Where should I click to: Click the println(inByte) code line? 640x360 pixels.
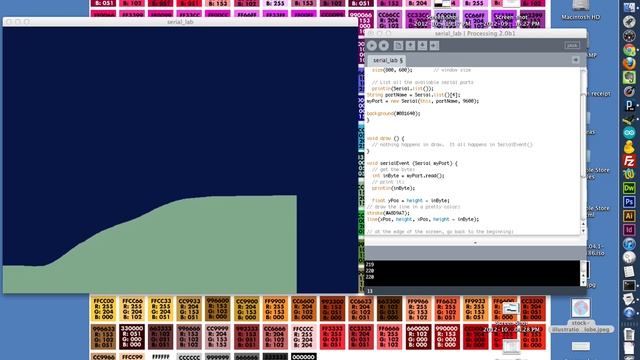(x=393, y=188)
